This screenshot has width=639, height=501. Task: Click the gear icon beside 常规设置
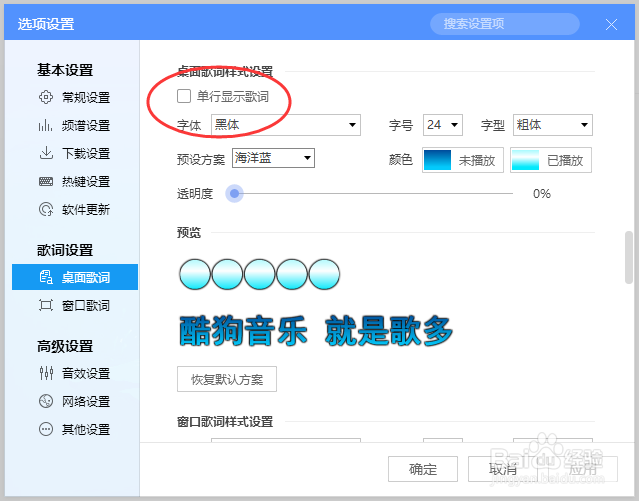pyautogui.click(x=46, y=97)
